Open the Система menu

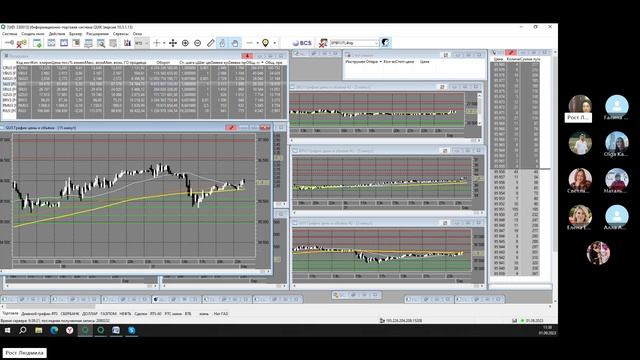coord(9,34)
